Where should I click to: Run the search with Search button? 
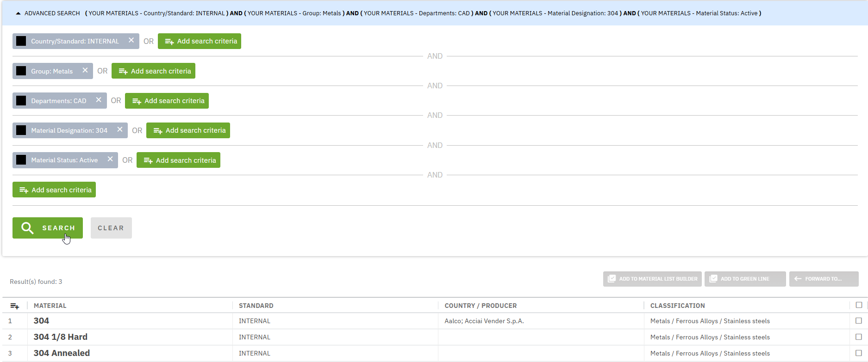(48, 228)
